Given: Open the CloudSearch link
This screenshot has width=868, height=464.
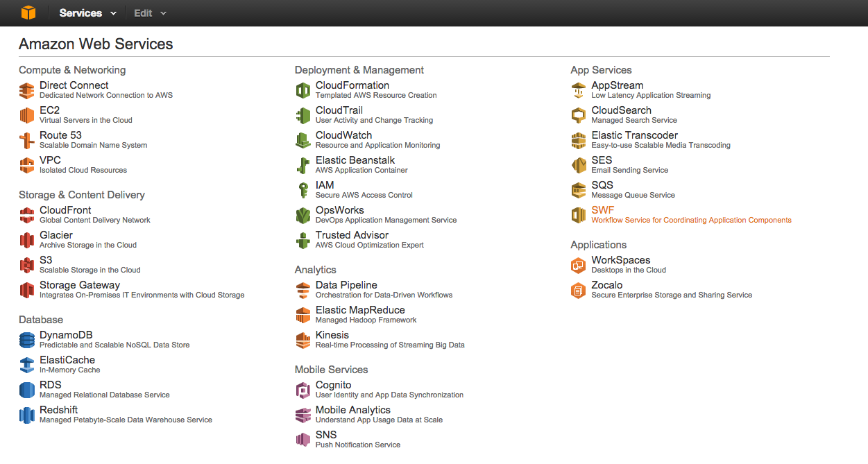Looking at the screenshot, I should (622, 110).
